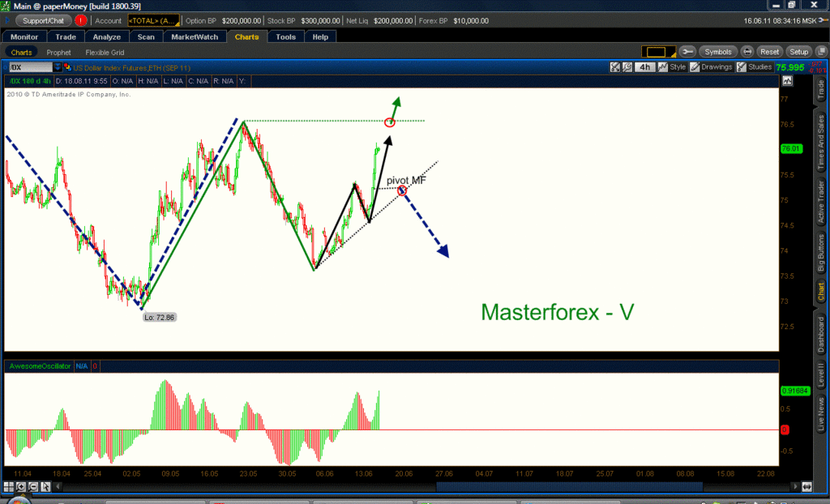Open the 4h timeframe selector
Image resolution: width=830 pixels, height=504 pixels.
[x=644, y=67]
